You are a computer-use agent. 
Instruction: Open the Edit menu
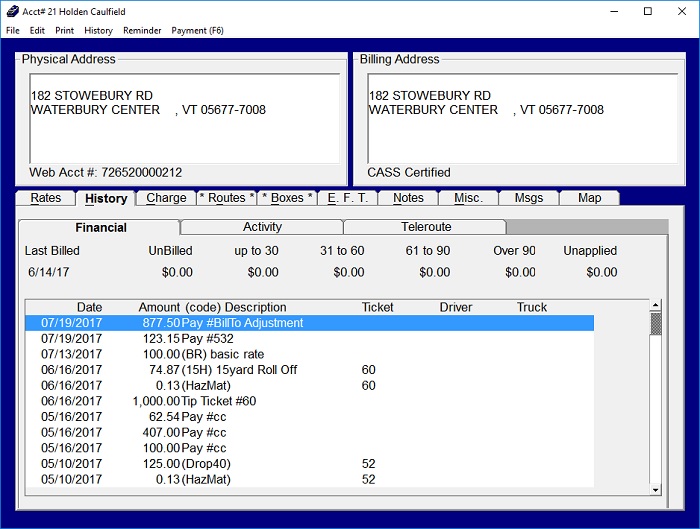pyautogui.click(x=37, y=31)
